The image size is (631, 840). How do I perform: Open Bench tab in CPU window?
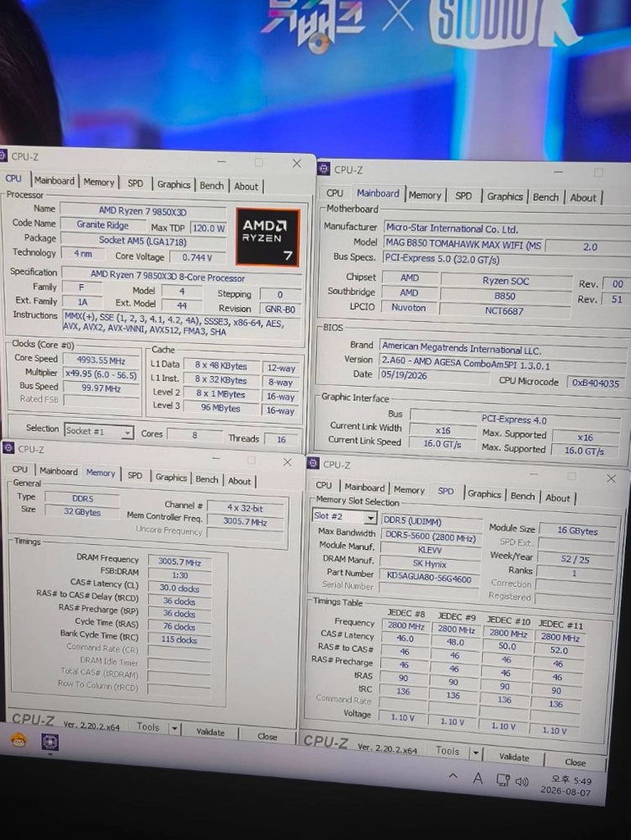coord(212,185)
